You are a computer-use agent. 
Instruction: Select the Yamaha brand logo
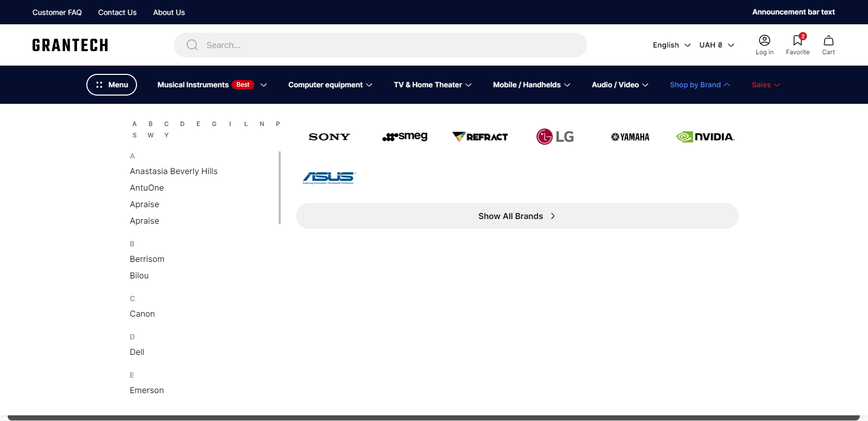coord(630,137)
